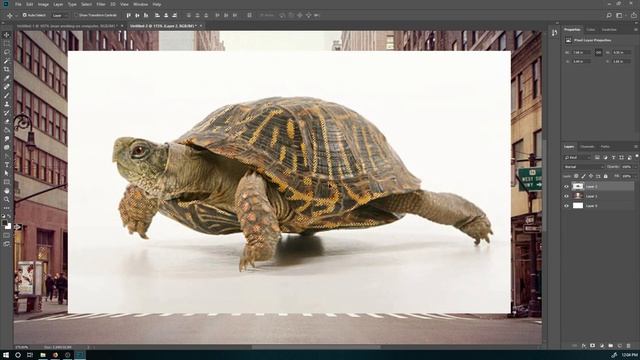The width and height of the screenshot is (640, 360).
Task: Select the Path Selection tool
Action: point(6,173)
